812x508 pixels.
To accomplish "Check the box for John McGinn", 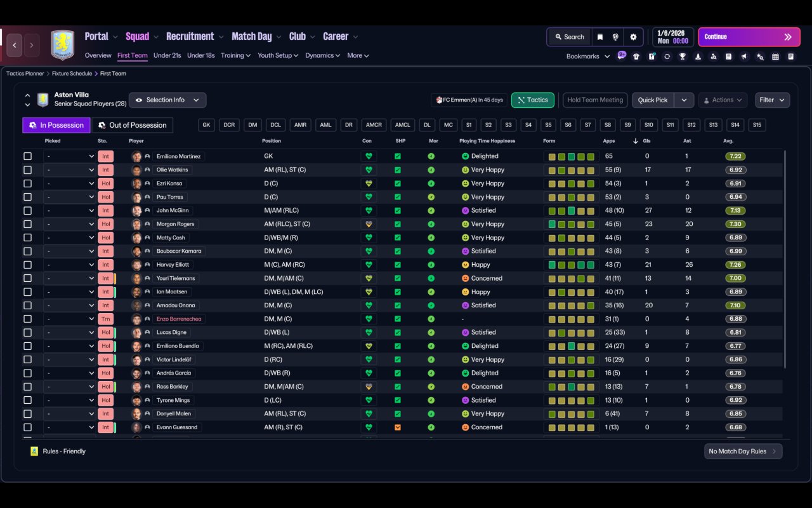I will coord(27,211).
